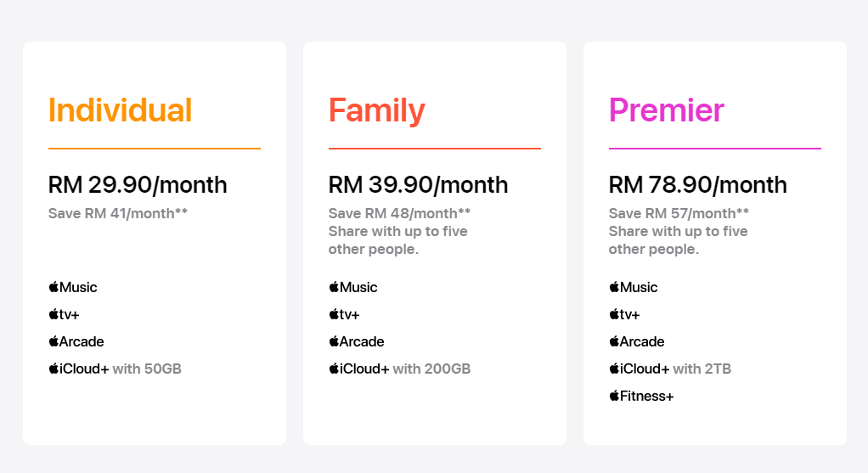Click iCloud+ with 200GB in Family plan
This screenshot has height=473, width=868.
click(x=399, y=369)
